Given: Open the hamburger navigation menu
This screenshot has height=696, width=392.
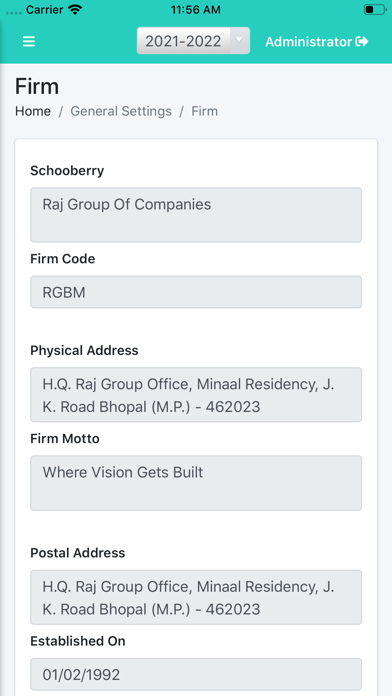Looking at the screenshot, I should point(29,41).
